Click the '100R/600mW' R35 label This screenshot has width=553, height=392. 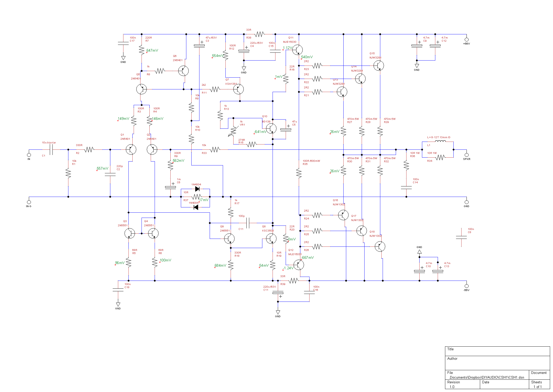click(311, 161)
